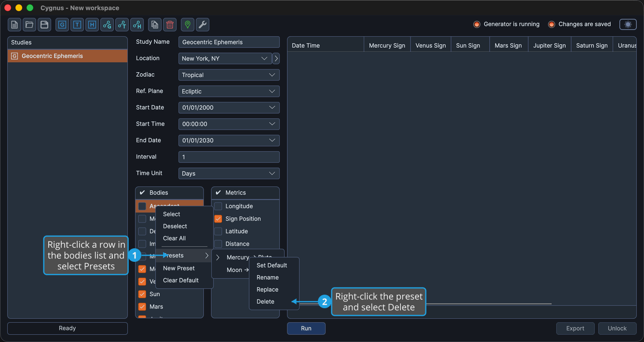The image size is (644, 342).
Task: Open settings with the wrench icon
Action: [203, 25]
